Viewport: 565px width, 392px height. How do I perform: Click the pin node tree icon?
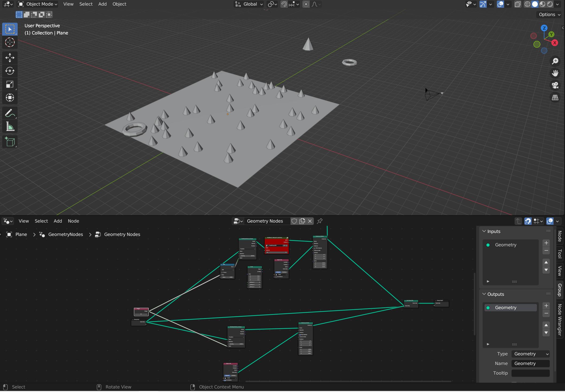pyautogui.click(x=320, y=221)
